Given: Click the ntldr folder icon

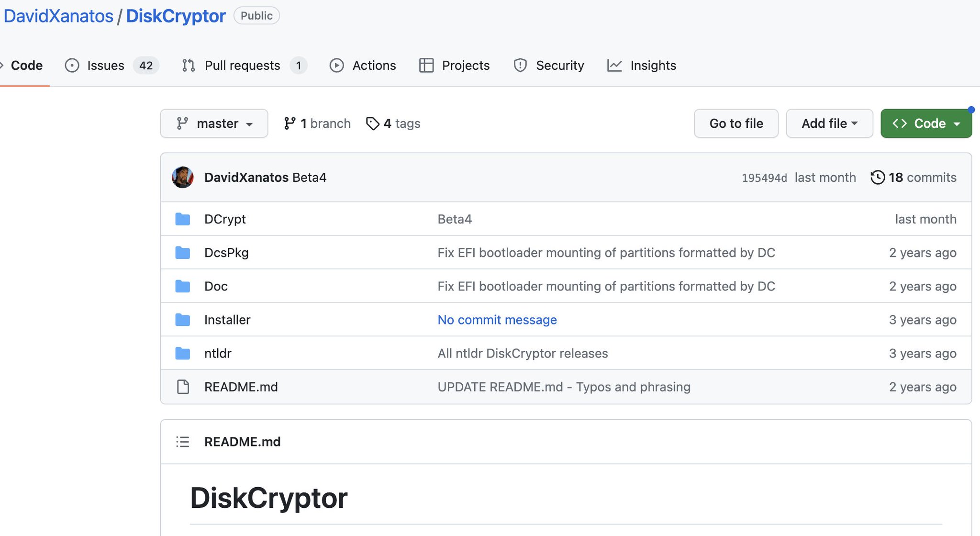Looking at the screenshot, I should [x=182, y=353].
